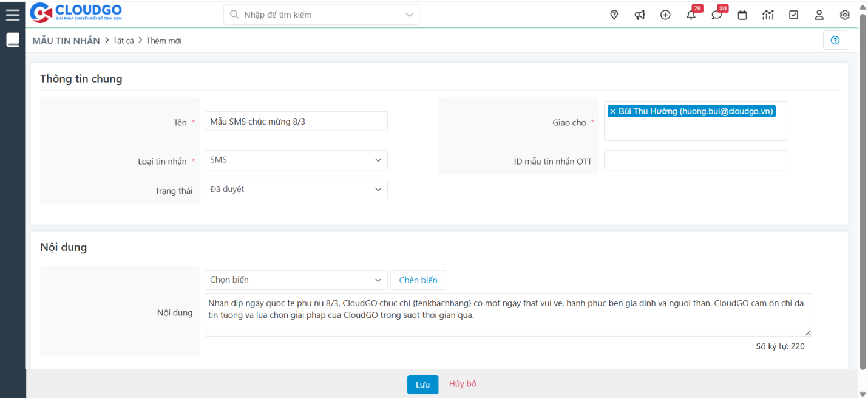
Task: Remove 'Bùi Thu Hường' from Giao cho
Action: click(x=614, y=111)
